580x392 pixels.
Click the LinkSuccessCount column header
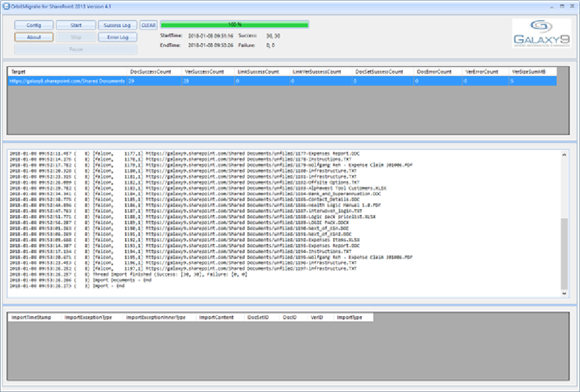pyautogui.click(x=262, y=71)
